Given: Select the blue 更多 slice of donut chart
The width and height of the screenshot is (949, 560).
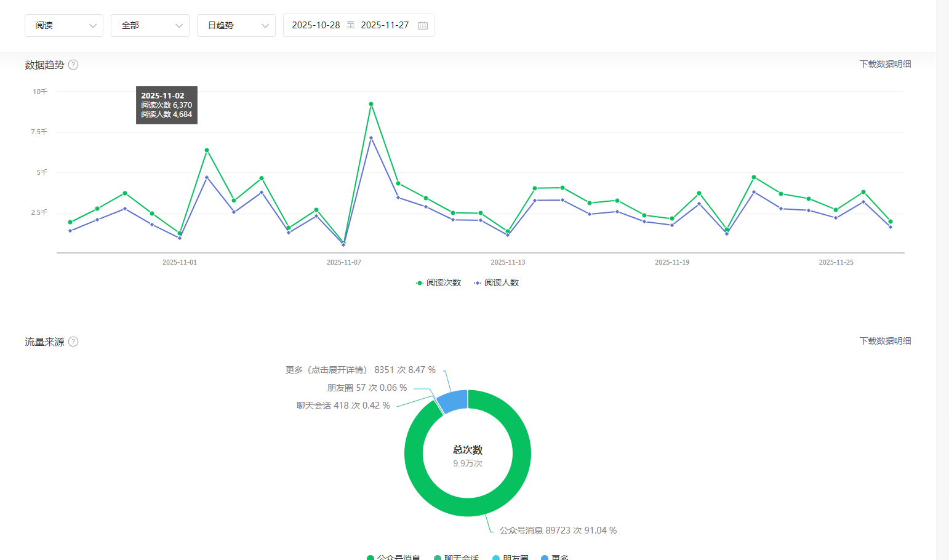Looking at the screenshot, I should click(x=454, y=401).
